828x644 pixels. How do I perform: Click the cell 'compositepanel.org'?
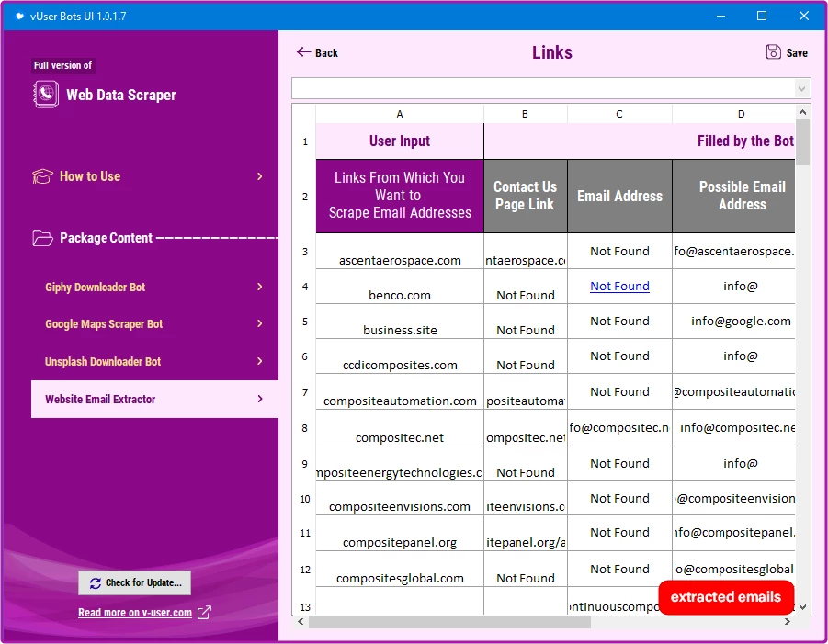click(x=400, y=534)
